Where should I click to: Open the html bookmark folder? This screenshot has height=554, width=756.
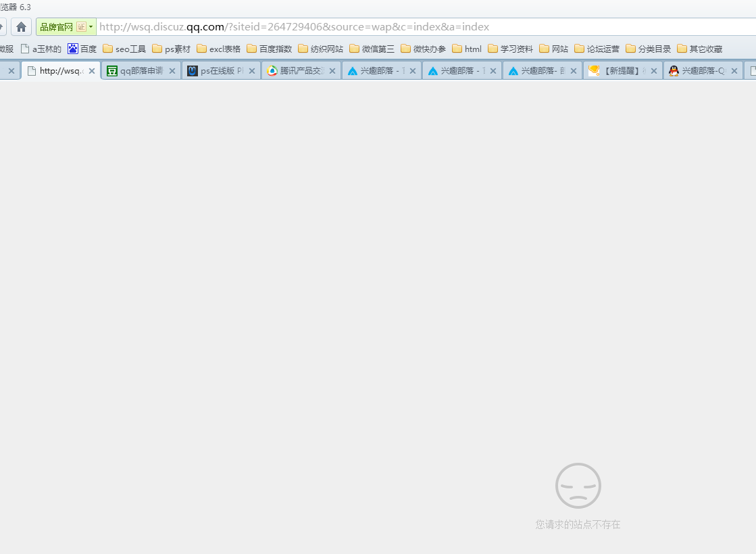pos(468,49)
